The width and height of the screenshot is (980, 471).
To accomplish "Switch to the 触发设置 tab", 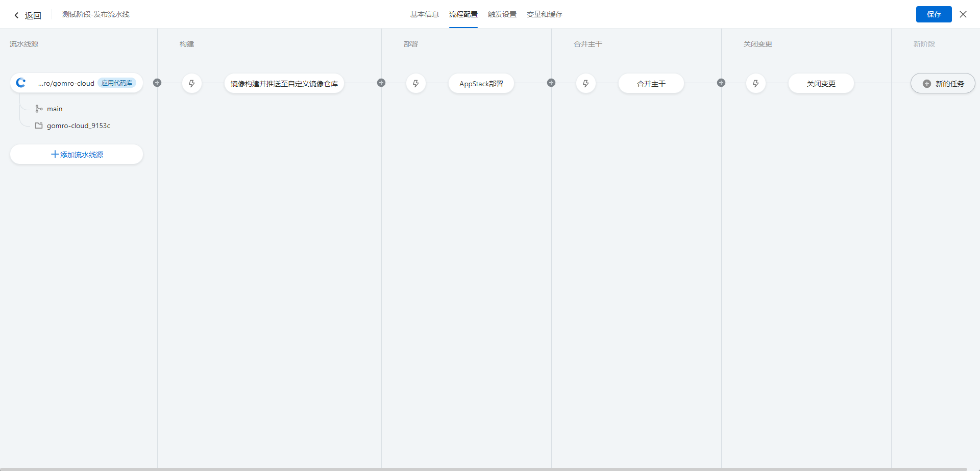I will point(502,14).
